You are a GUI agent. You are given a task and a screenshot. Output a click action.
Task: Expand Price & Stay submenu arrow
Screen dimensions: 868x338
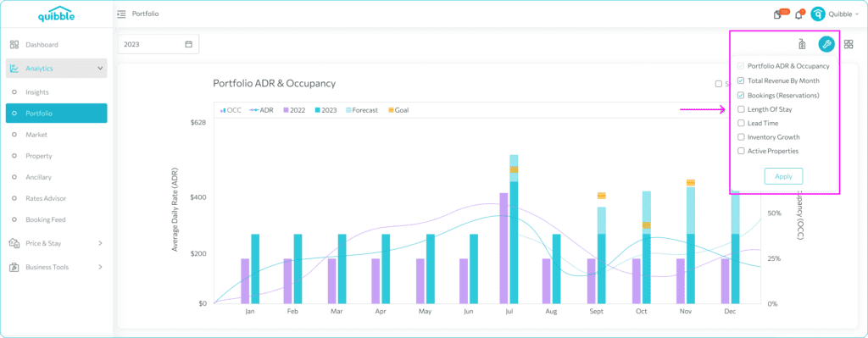[100, 243]
